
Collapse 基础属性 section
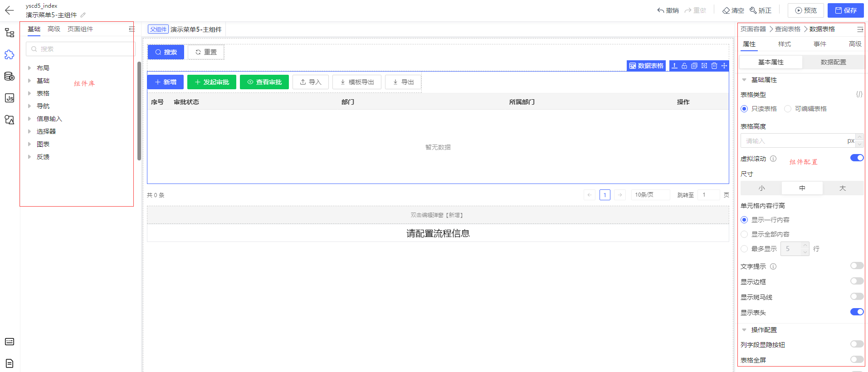744,80
